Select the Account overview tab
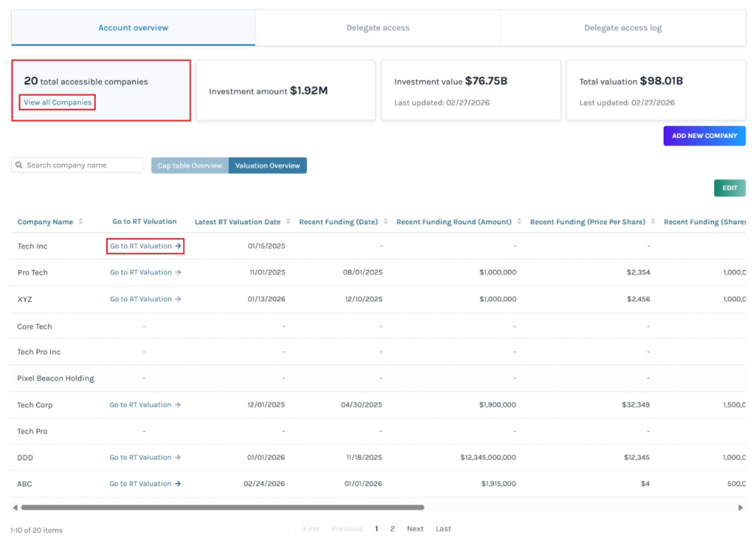Viewport: 756px width, 546px height. (x=133, y=27)
